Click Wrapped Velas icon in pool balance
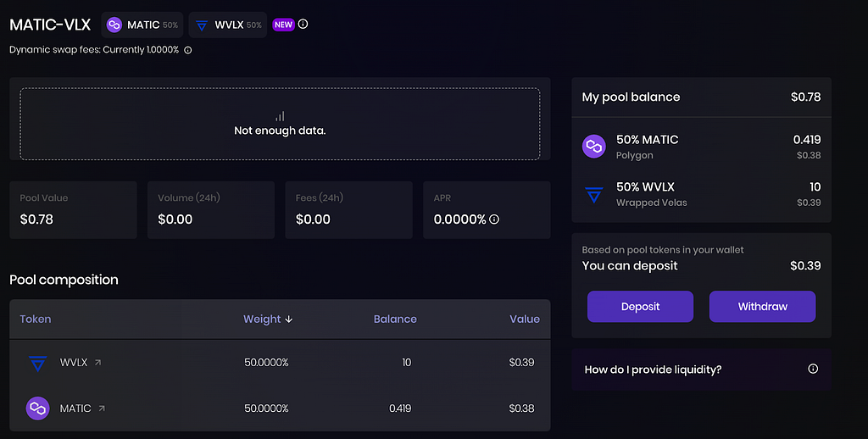 pos(594,194)
